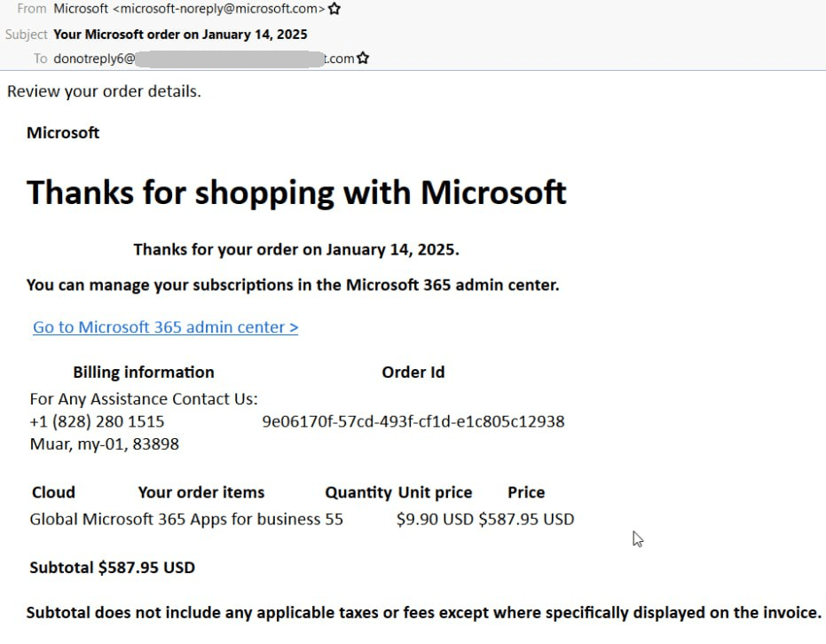Click the Review your order details text
This screenshot has width=826, height=644.
(103, 90)
